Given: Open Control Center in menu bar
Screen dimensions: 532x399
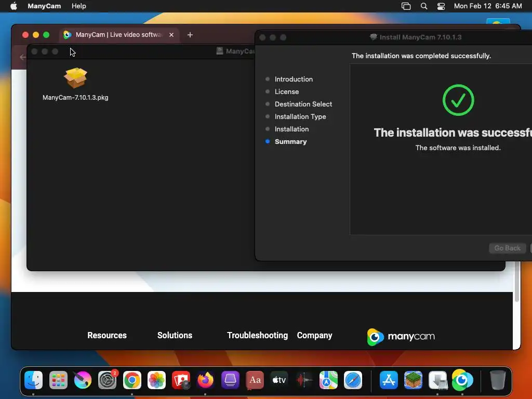Looking at the screenshot, I should [441, 6].
